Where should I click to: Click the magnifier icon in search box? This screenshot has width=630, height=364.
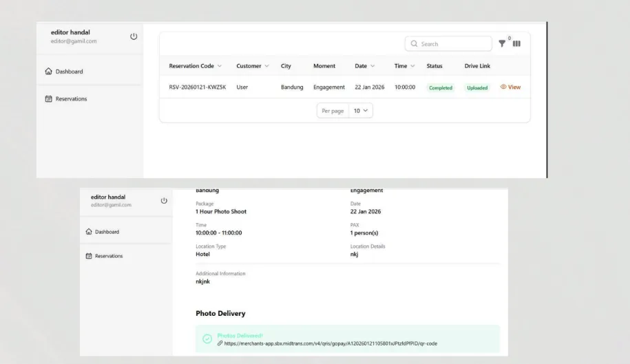tap(414, 44)
